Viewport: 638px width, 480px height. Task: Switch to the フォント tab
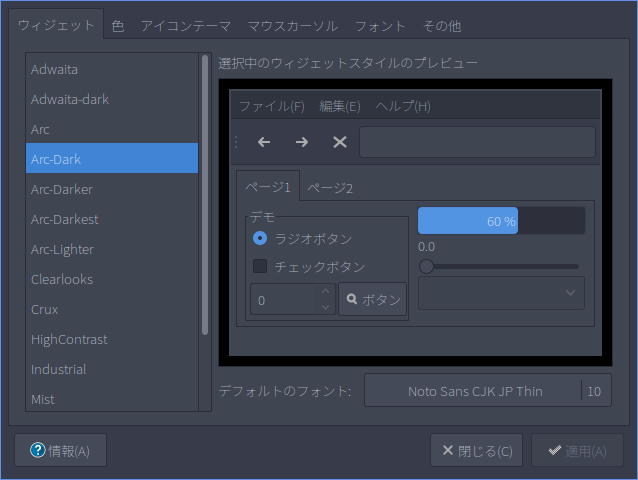380,26
